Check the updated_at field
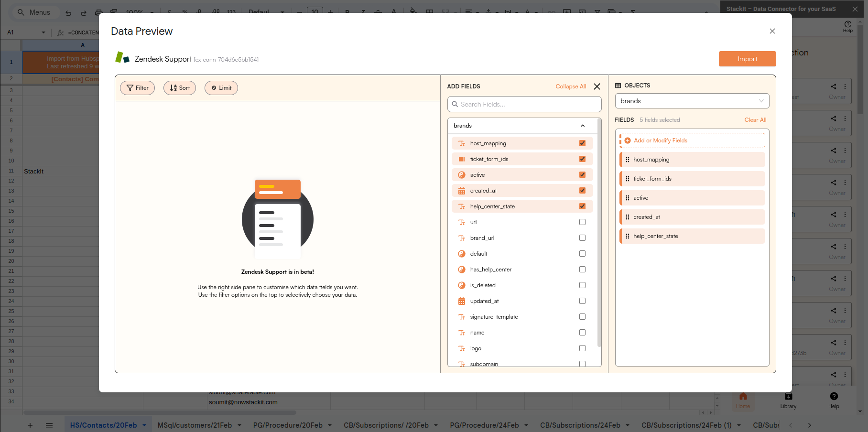The height and width of the screenshot is (432, 868). (x=582, y=301)
